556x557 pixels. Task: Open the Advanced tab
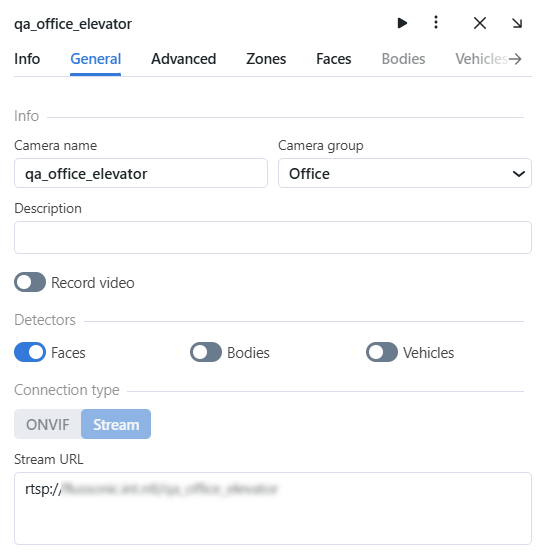tap(184, 59)
